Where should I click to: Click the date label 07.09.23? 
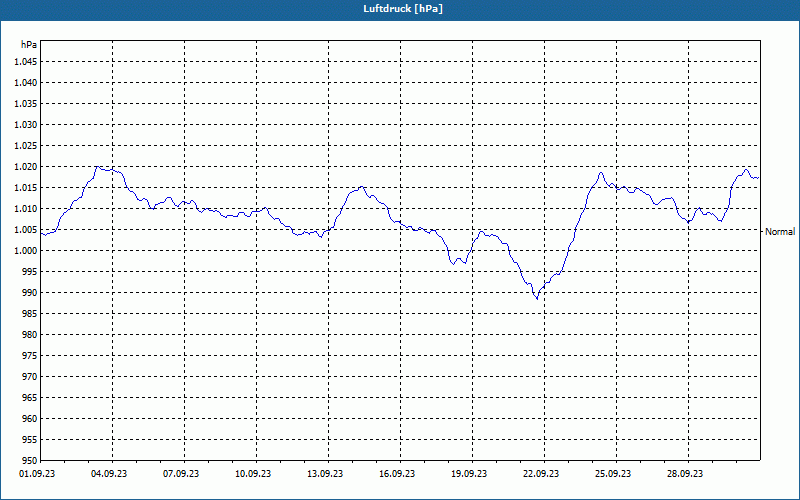pos(181,474)
